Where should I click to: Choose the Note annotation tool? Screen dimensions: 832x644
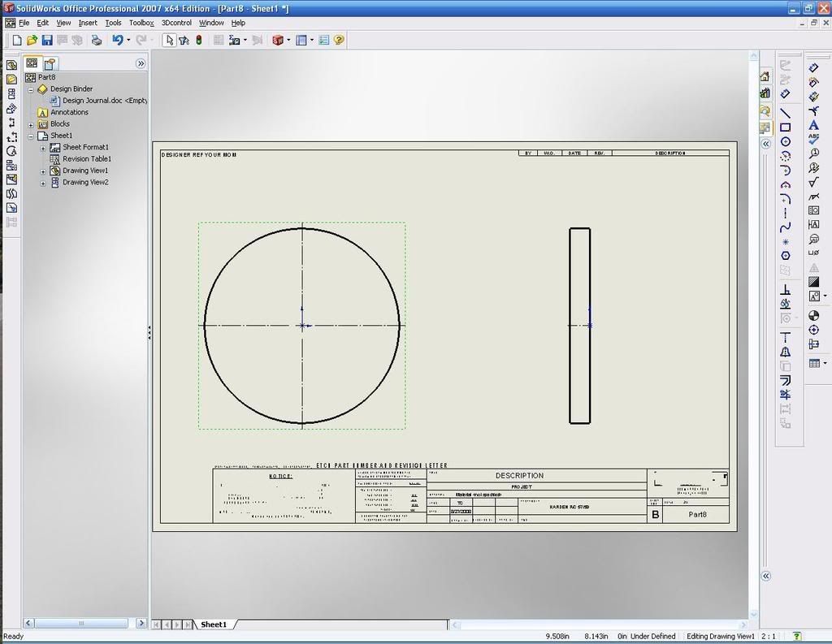[814, 125]
